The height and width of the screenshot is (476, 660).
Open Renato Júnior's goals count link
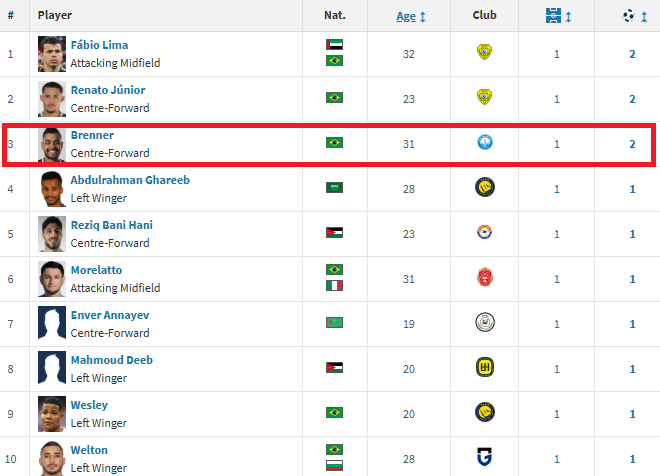click(x=632, y=99)
